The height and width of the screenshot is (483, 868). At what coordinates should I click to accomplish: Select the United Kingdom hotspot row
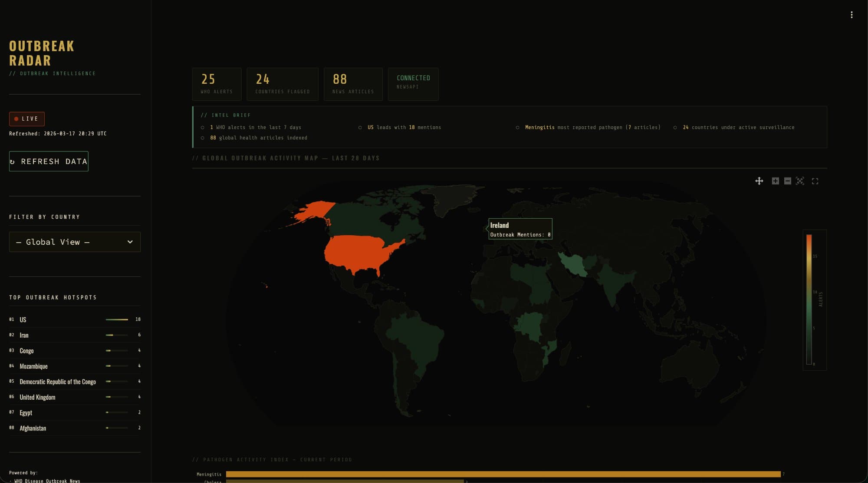tap(75, 397)
